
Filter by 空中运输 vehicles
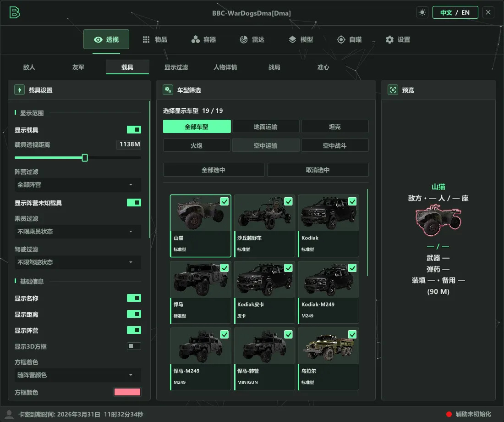(x=265, y=145)
